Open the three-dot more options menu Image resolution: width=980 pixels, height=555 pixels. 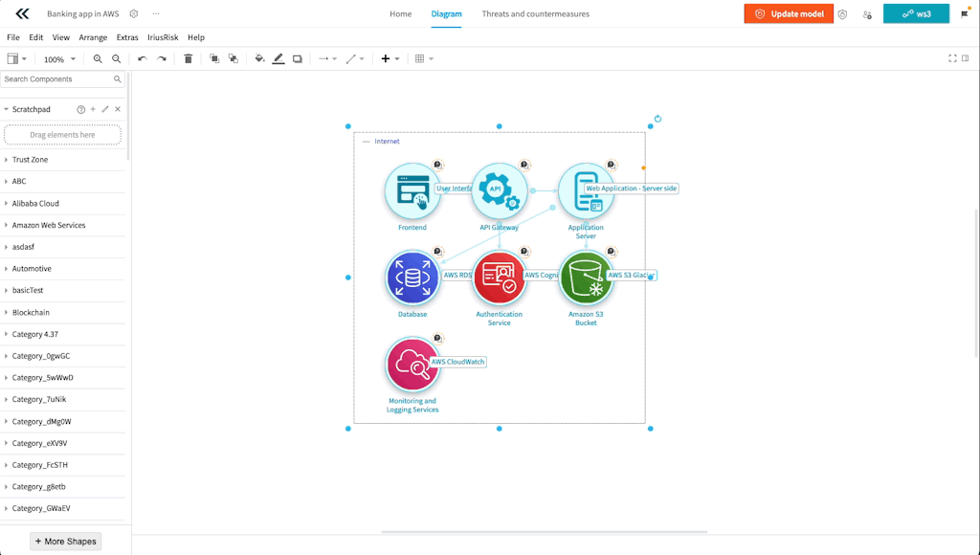[156, 13]
